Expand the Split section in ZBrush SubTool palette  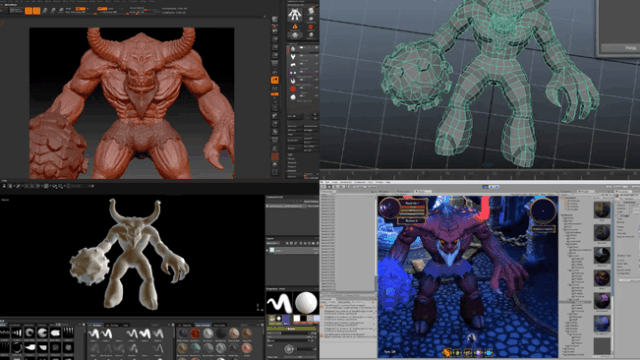click(x=291, y=155)
